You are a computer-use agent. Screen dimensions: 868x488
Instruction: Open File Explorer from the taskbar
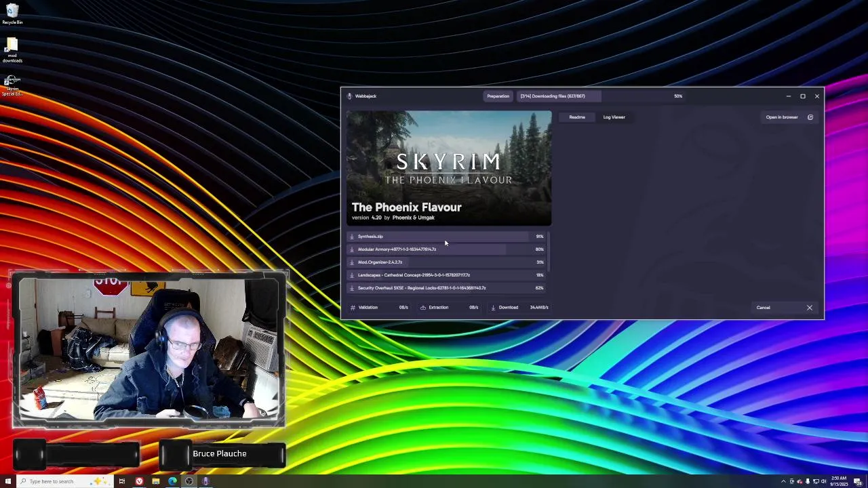pos(156,481)
